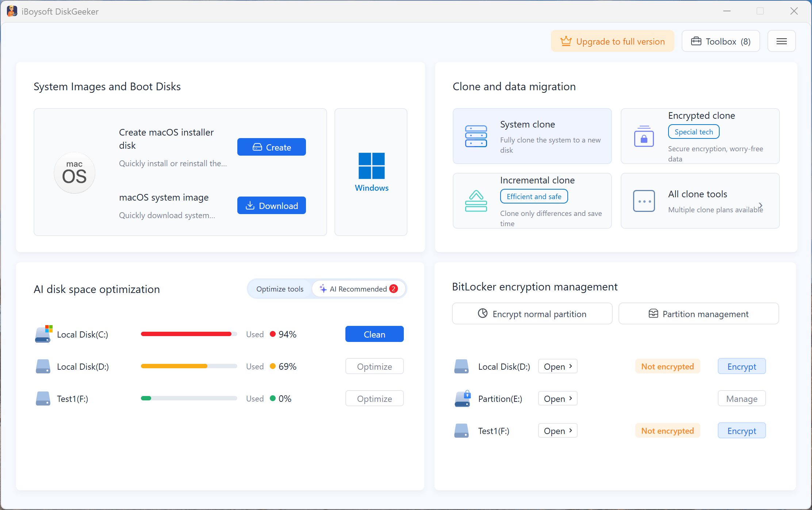Viewport: 812px width, 510px height.
Task: Click Encrypt normal partition button
Action: tap(532, 314)
